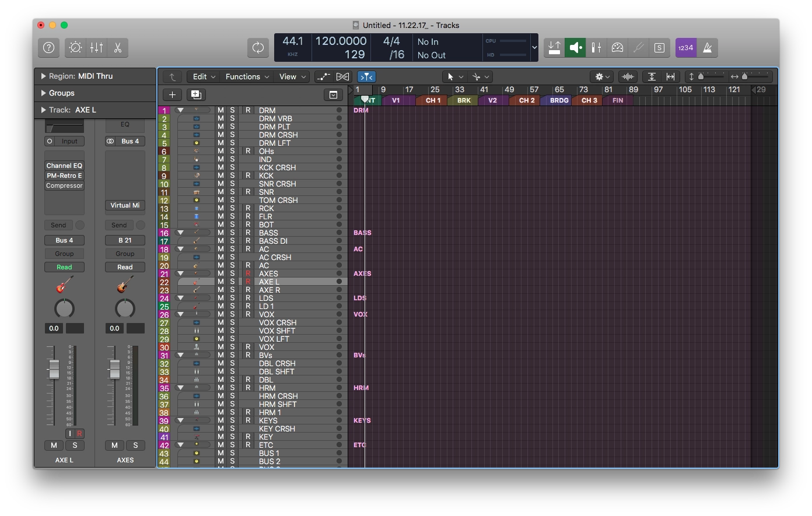Open the View menu in the tracks area
The width and height of the screenshot is (812, 516).
292,77
